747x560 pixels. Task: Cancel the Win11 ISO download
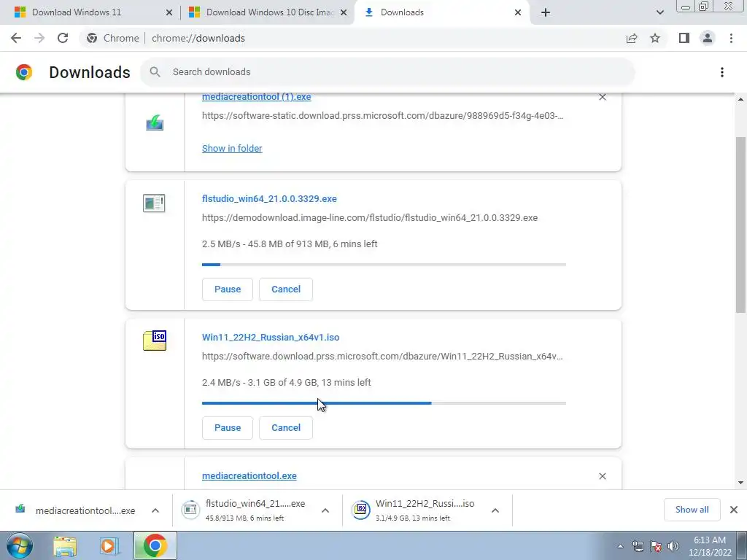click(286, 427)
